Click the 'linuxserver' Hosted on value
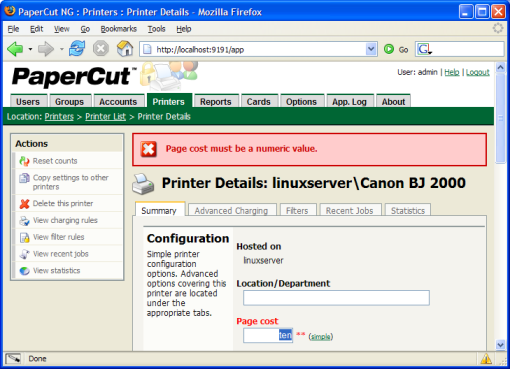 coord(263,260)
